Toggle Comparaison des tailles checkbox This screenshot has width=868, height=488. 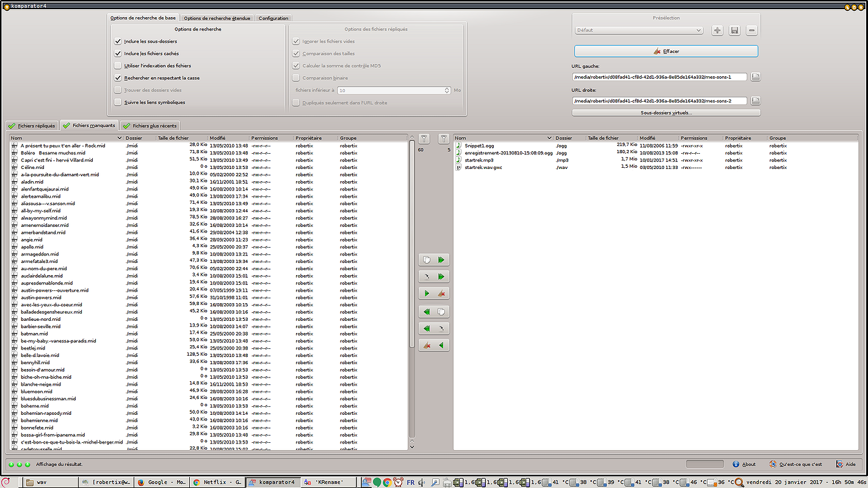[x=297, y=54]
